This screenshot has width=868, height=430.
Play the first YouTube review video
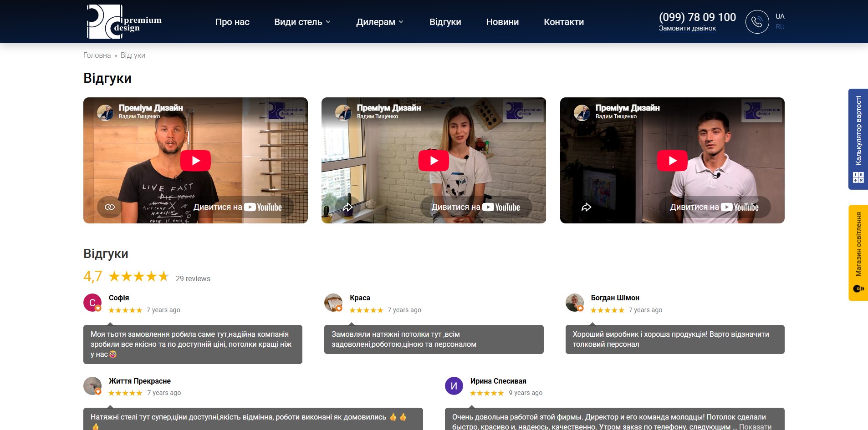(x=195, y=161)
